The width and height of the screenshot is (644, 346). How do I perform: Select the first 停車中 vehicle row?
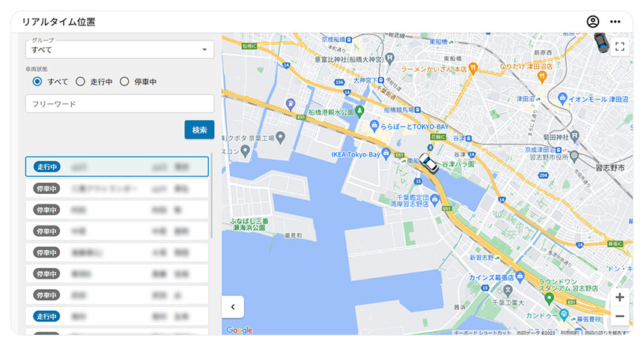point(117,189)
